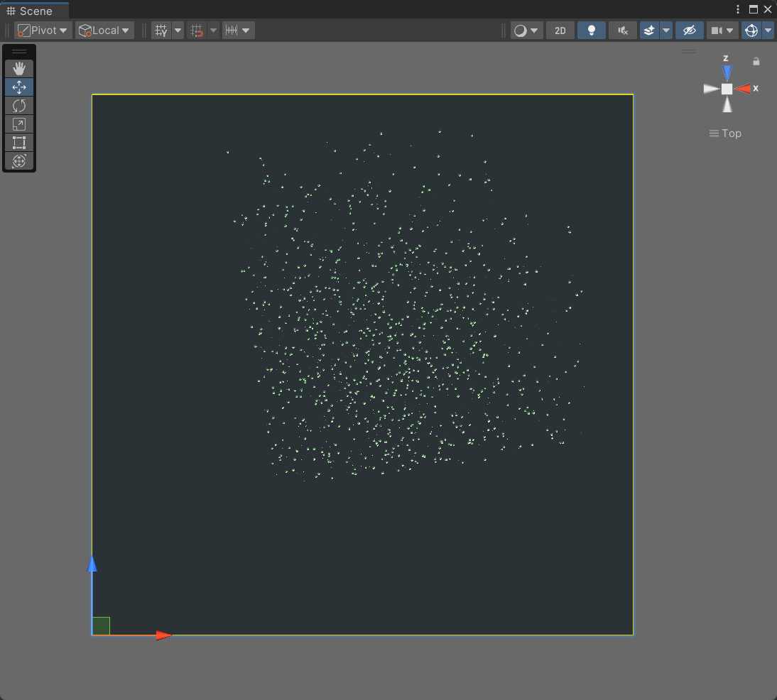
Task: Open scene camera settings dropdown
Action: pos(722,31)
